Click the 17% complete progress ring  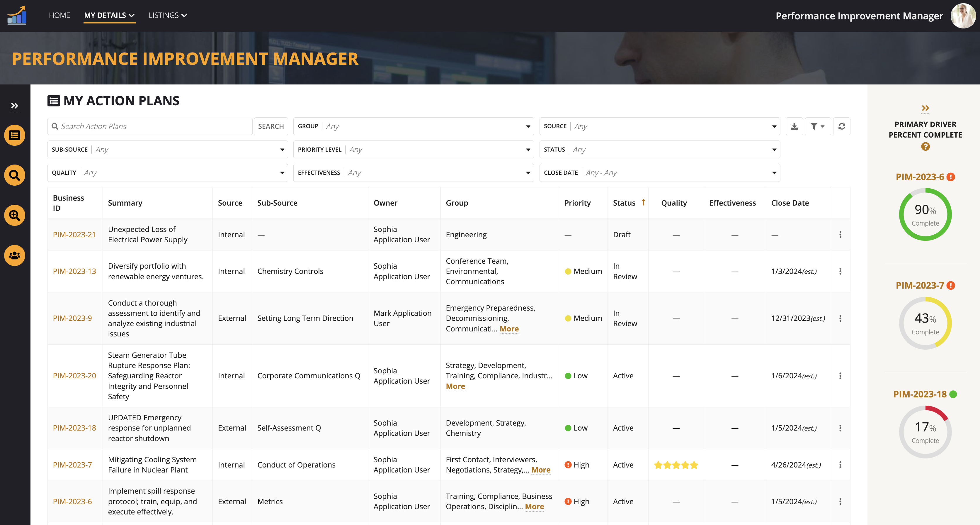click(x=925, y=432)
